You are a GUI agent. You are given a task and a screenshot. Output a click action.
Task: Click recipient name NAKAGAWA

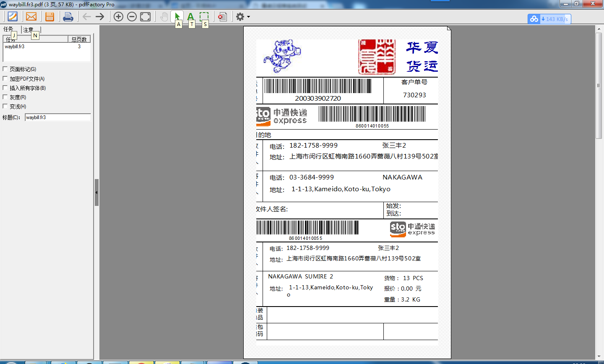coord(402,177)
